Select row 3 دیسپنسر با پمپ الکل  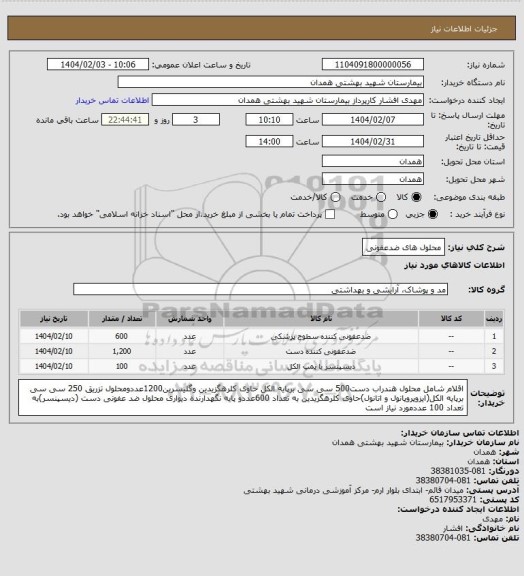tap(262, 366)
